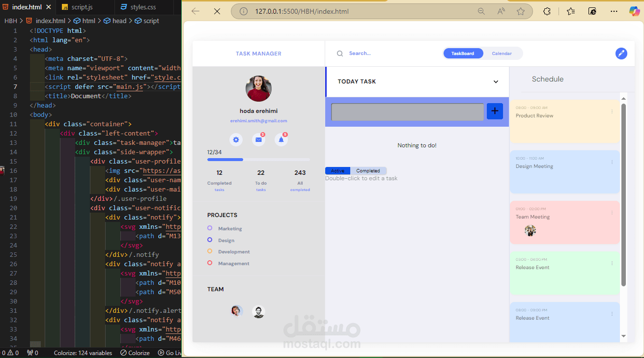Screen dimensions: 644x358
Task: Collapse the Today Task chevron
Action: 496,82
